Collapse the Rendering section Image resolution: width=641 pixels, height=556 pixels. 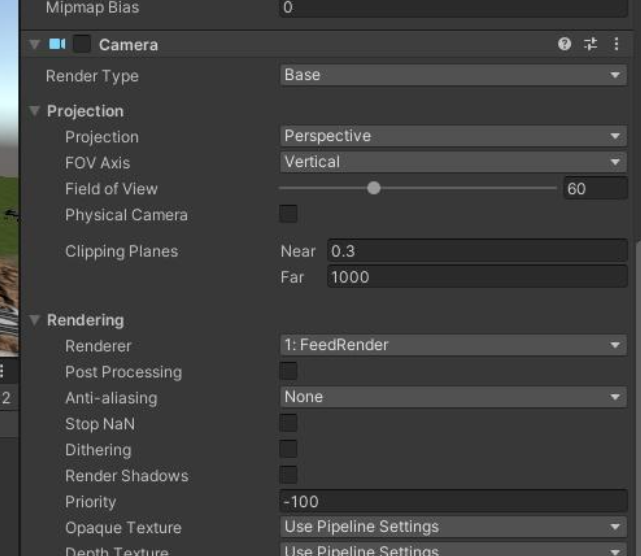(35, 320)
